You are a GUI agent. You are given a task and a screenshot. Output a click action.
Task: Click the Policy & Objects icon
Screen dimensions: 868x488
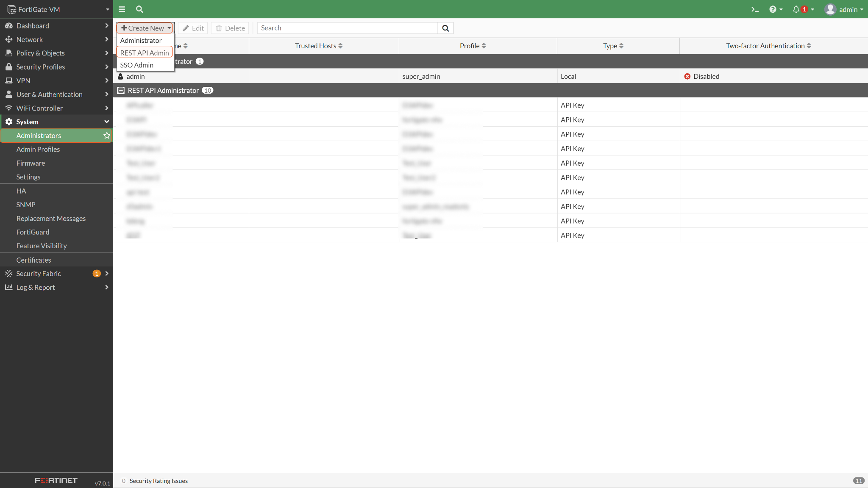[x=8, y=53]
